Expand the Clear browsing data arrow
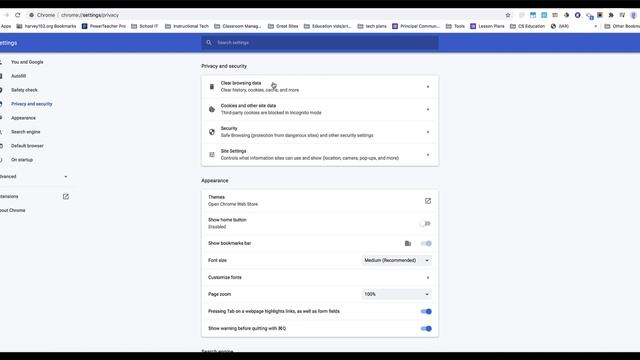 (x=428, y=87)
